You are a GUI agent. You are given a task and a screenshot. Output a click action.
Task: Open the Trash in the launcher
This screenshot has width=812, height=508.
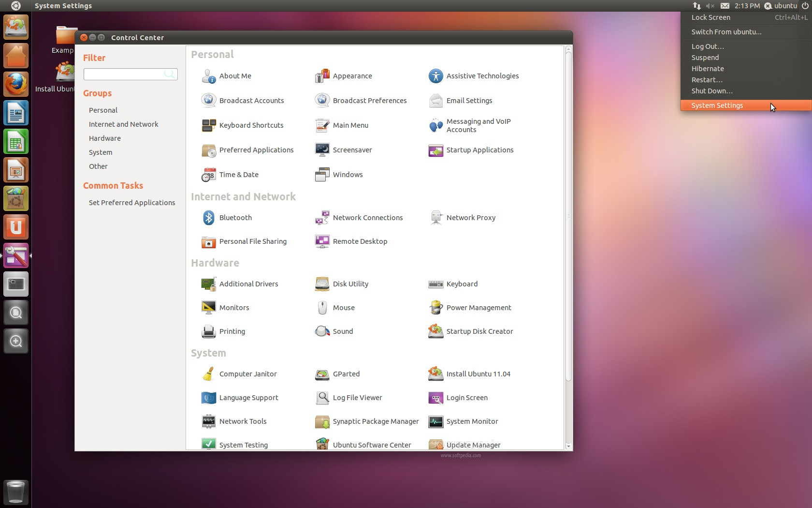16,492
